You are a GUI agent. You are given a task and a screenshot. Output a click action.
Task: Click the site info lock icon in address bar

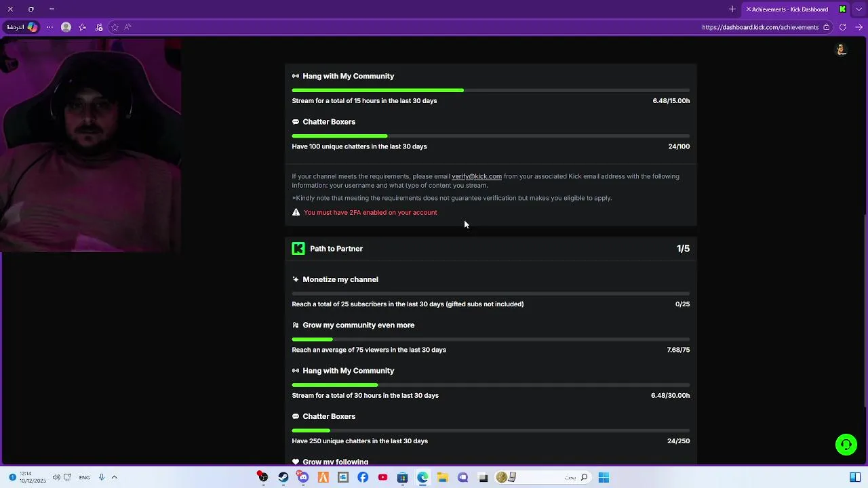826,27
